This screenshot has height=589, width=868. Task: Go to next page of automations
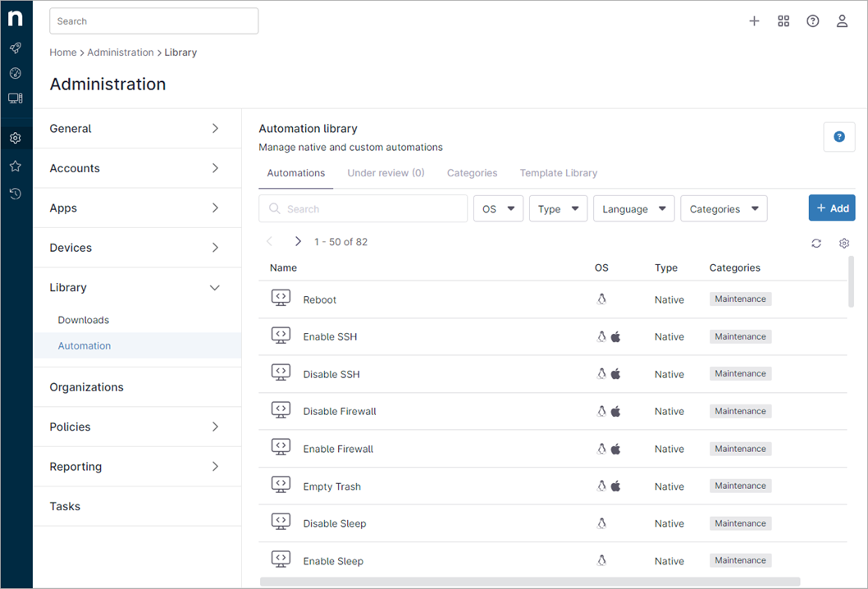click(298, 242)
